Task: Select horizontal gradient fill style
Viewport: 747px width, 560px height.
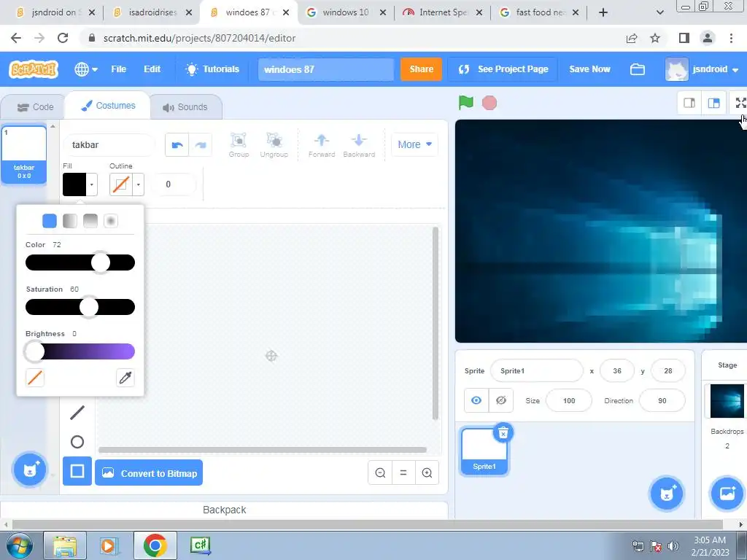Action: click(70, 220)
